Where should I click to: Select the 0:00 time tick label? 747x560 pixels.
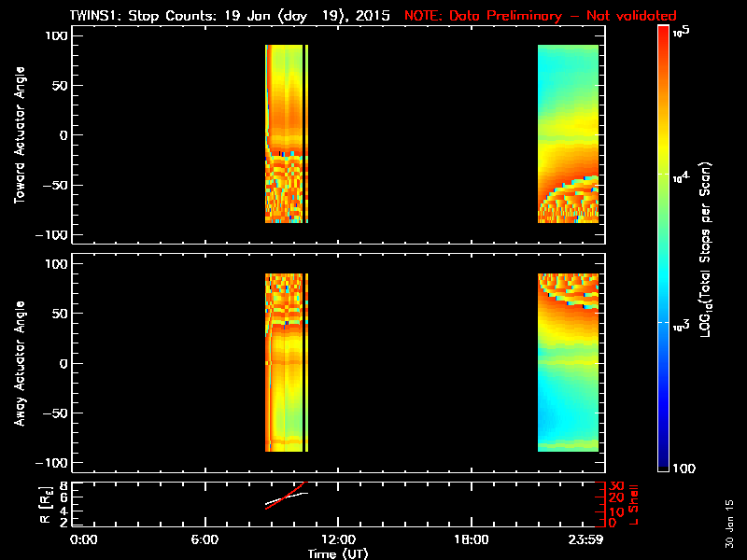pos(84,539)
